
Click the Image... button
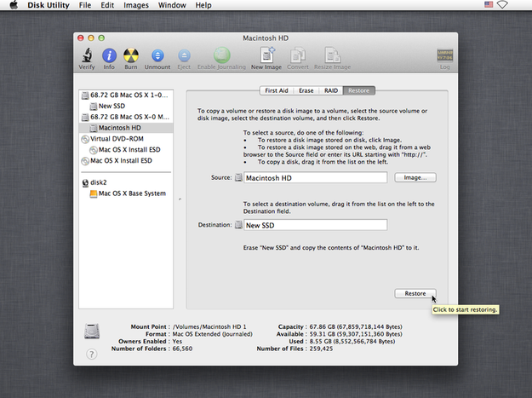(415, 177)
